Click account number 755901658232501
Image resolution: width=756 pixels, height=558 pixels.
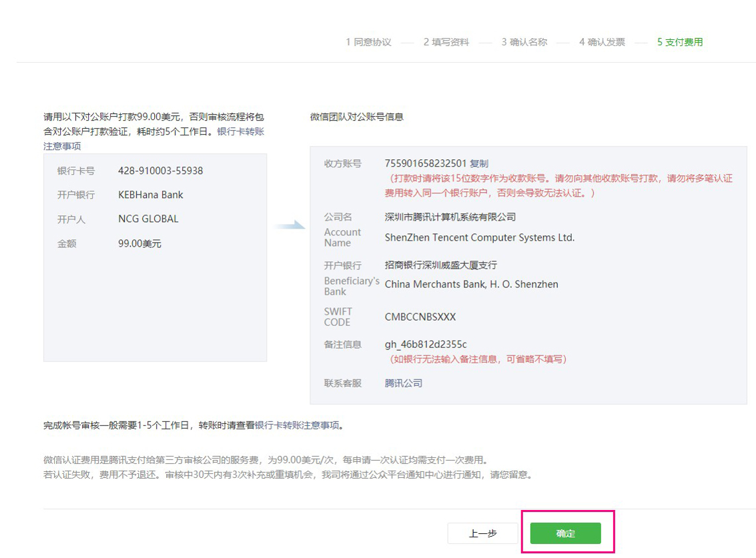[425, 163]
